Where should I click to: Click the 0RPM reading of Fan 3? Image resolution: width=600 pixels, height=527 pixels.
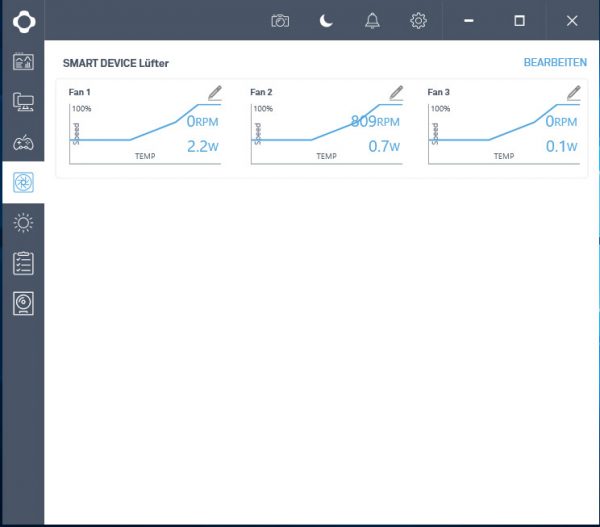pos(561,122)
